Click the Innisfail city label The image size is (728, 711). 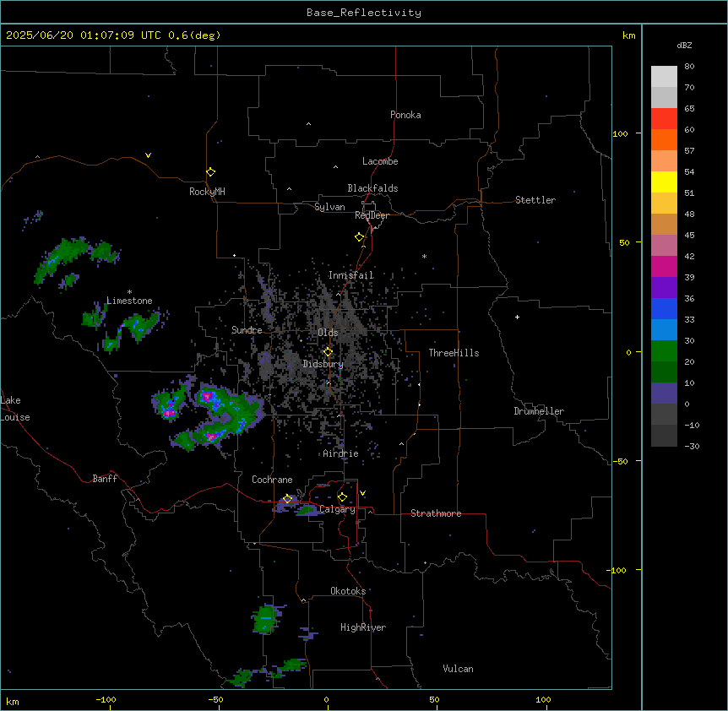coord(350,275)
